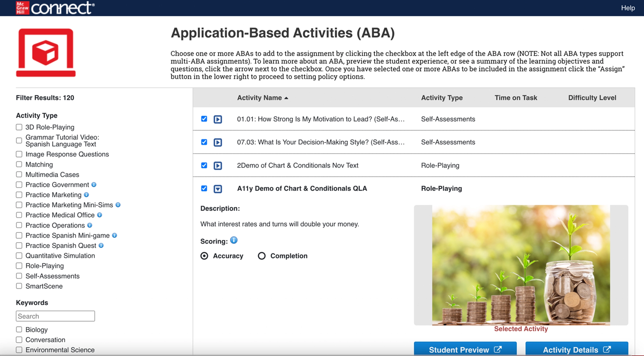This screenshot has width=644, height=356.
Task: Select the Completion scoring option
Action: (261, 256)
